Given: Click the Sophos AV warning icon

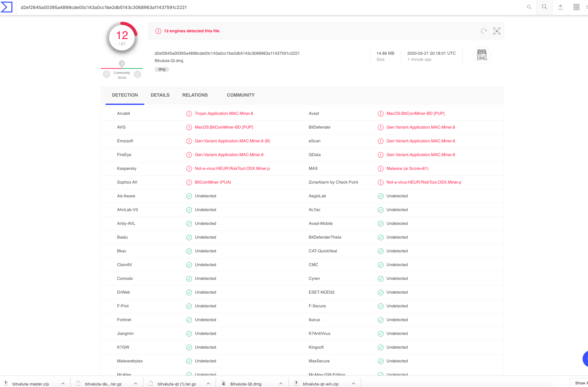Looking at the screenshot, I should [x=189, y=182].
